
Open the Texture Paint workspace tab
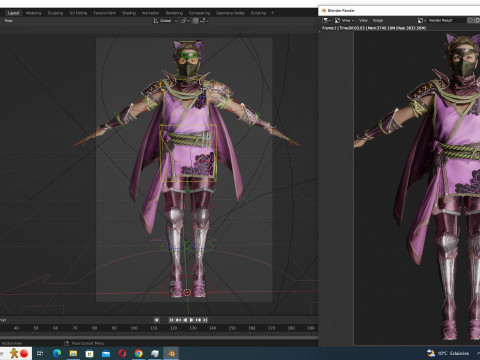tap(104, 13)
